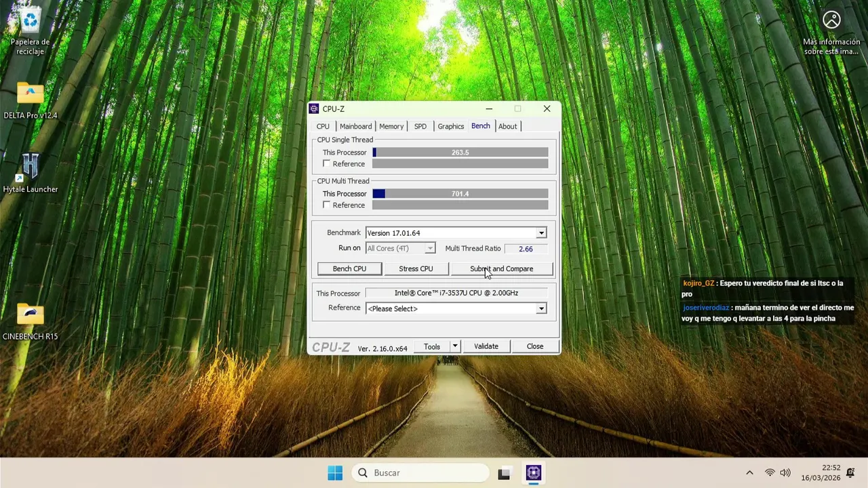Click the Validate button
The image size is (868, 488).
click(486, 346)
